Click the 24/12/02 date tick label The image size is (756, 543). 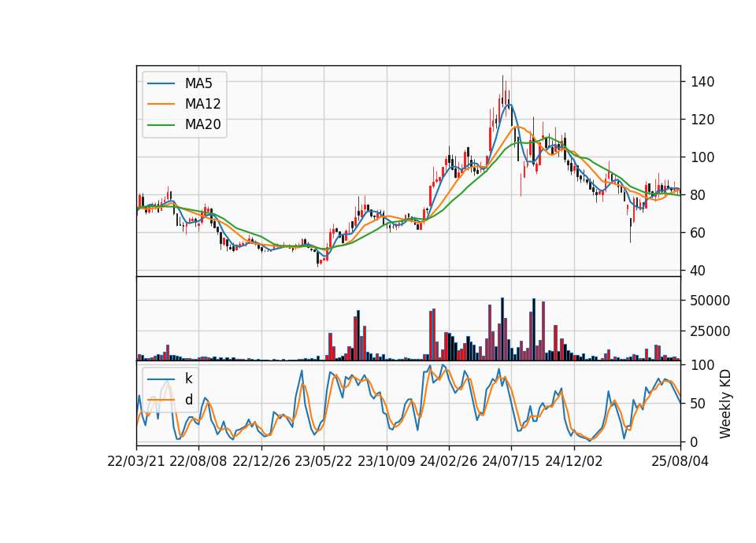click(574, 461)
